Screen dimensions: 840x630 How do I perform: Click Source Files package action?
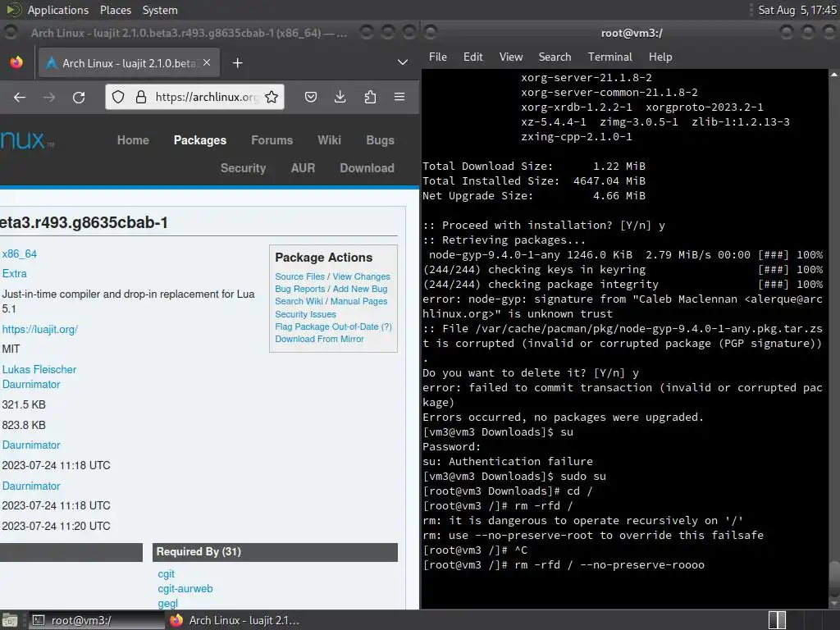pyautogui.click(x=300, y=276)
